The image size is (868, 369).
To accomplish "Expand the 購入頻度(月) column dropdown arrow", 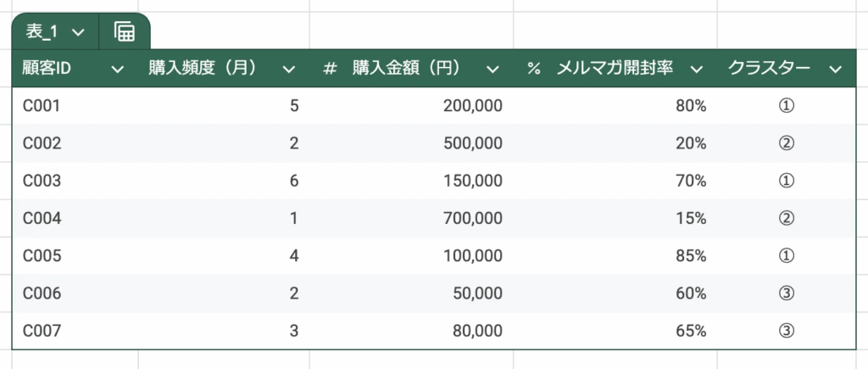I will (x=289, y=69).
